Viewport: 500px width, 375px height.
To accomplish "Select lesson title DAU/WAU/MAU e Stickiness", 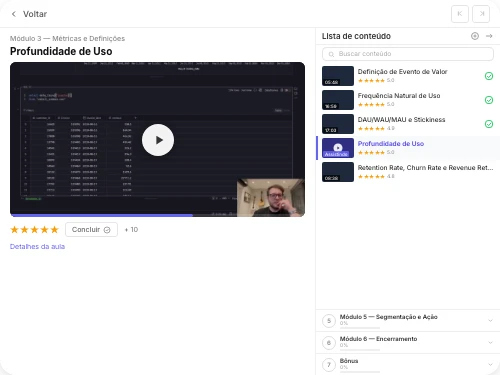I will coord(401,120).
